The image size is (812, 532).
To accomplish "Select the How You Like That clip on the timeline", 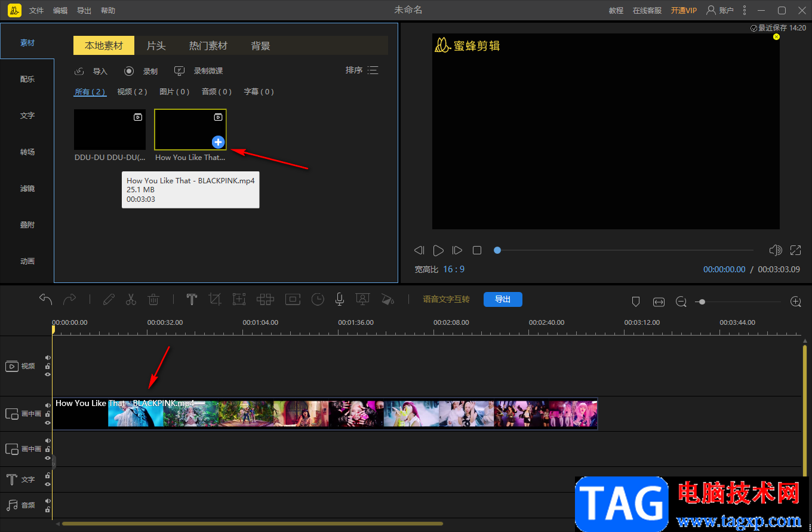I will click(x=325, y=413).
